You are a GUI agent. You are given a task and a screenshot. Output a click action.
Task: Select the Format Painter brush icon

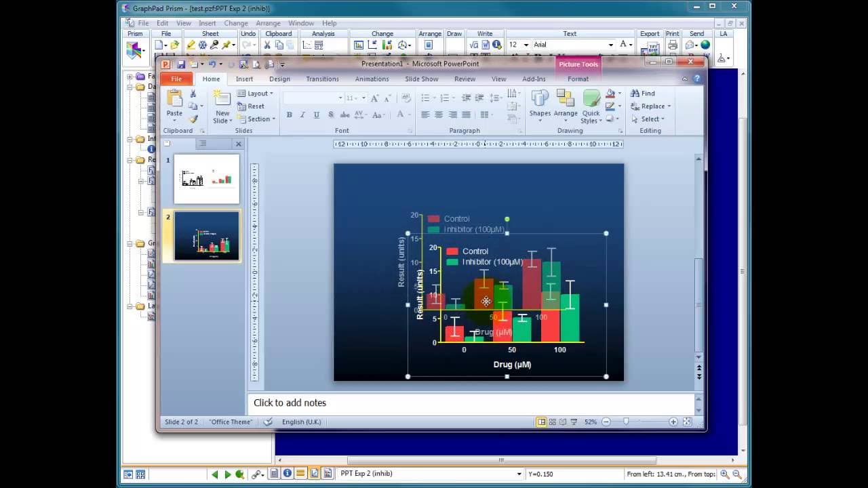[193, 119]
